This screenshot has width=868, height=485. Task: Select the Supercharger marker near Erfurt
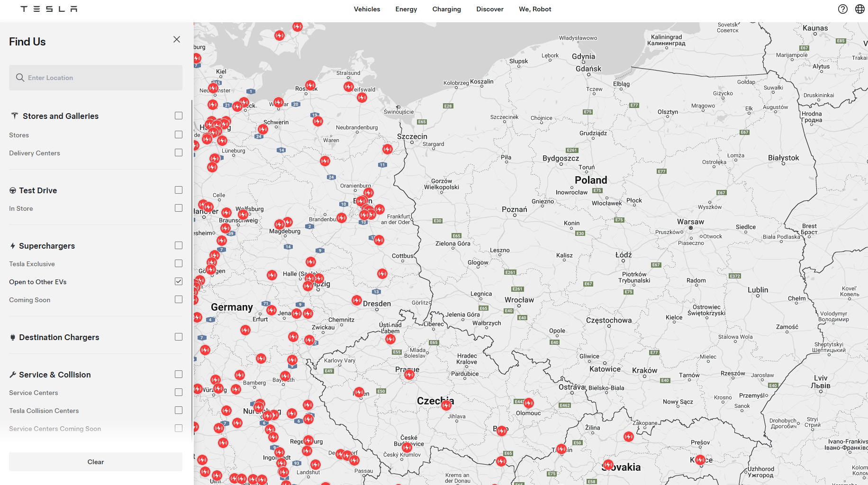271,310
